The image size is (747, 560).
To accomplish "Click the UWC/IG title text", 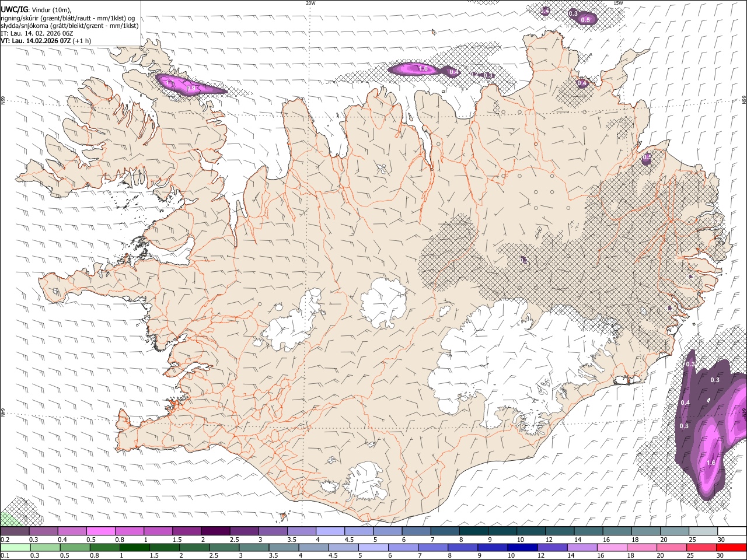I will [14, 9].
